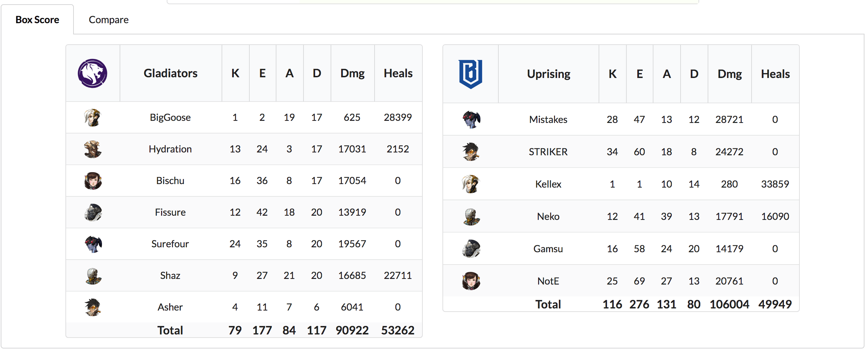
Task: Open Hydration player name
Action: [170, 149]
